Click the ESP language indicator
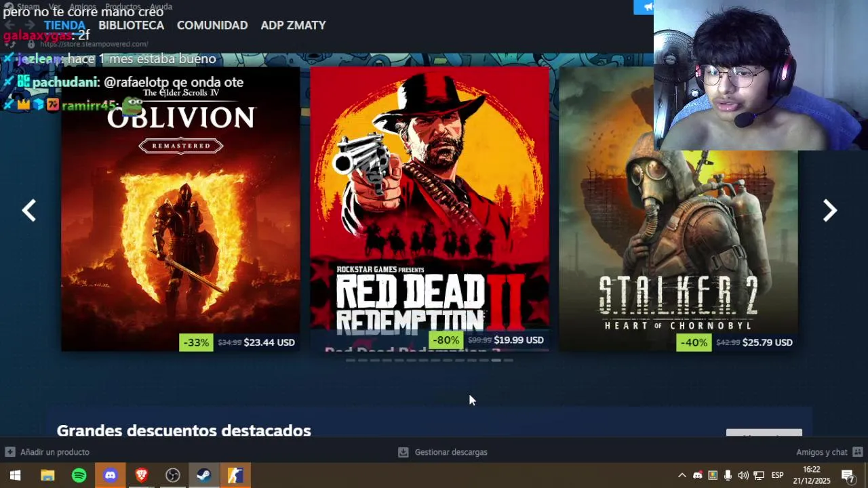 point(778,475)
